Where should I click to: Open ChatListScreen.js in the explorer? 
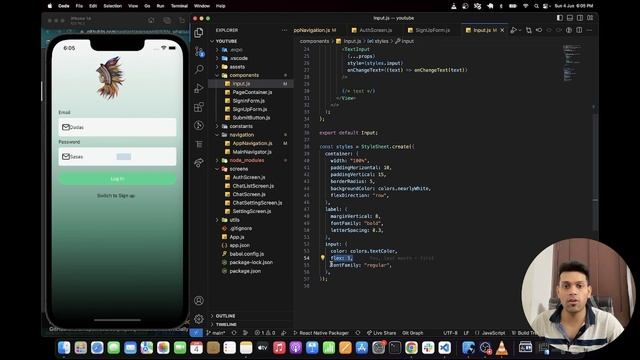point(253,186)
